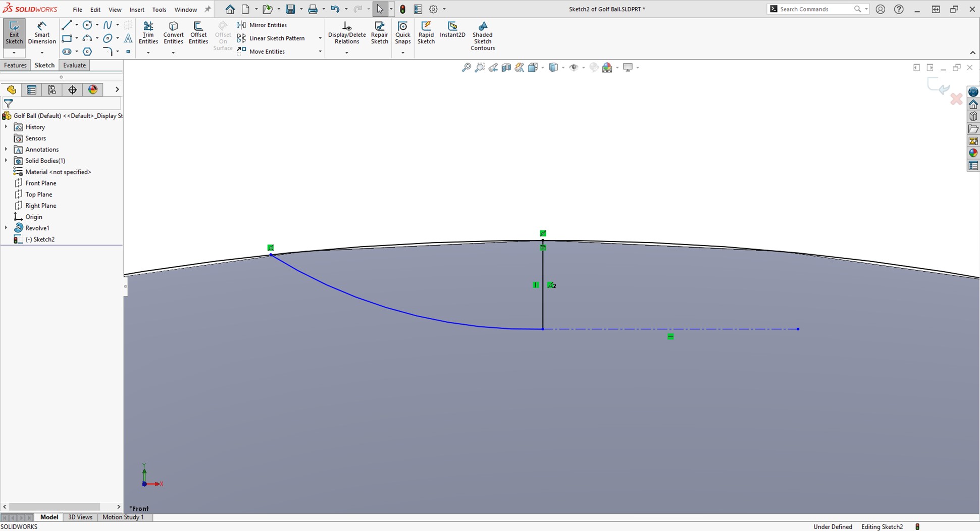Viewport: 980px width, 531px height.
Task: Open the Tools menu
Action: click(159, 9)
